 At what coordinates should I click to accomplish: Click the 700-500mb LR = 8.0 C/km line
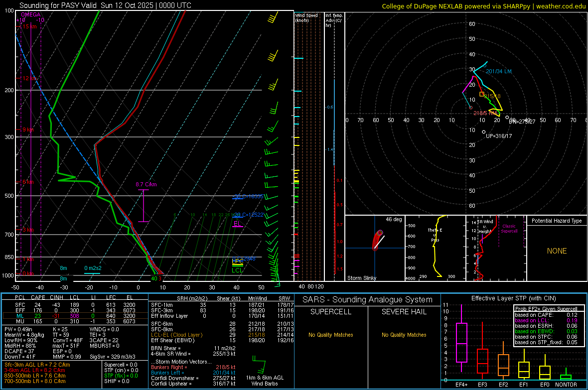[34, 381]
